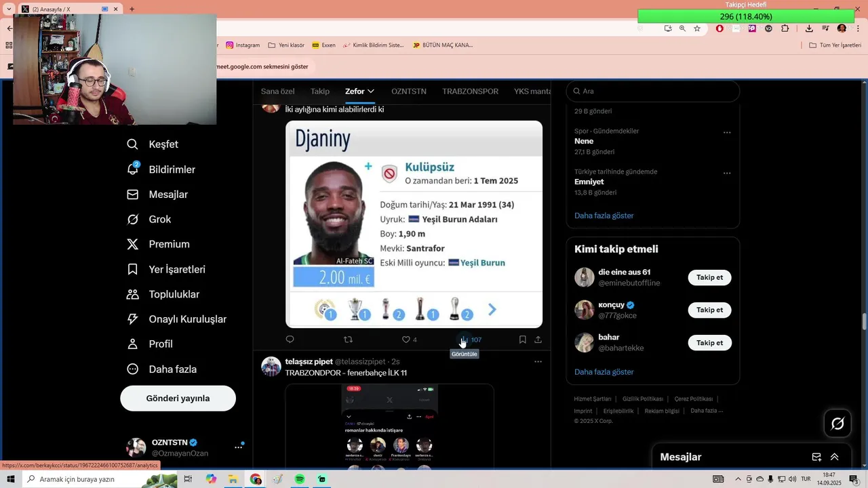Open more options on telaşsız pipet post
The height and width of the screenshot is (488, 868).
[x=538, y=362]
